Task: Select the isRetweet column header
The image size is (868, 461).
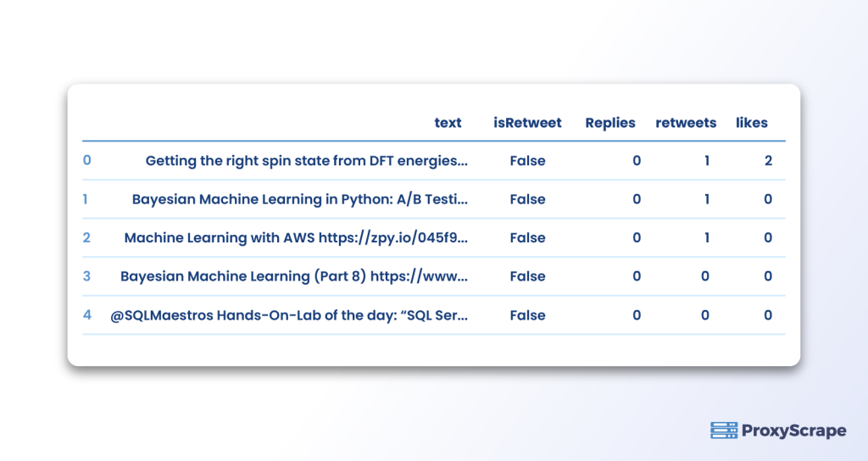Action: [527, 122]
